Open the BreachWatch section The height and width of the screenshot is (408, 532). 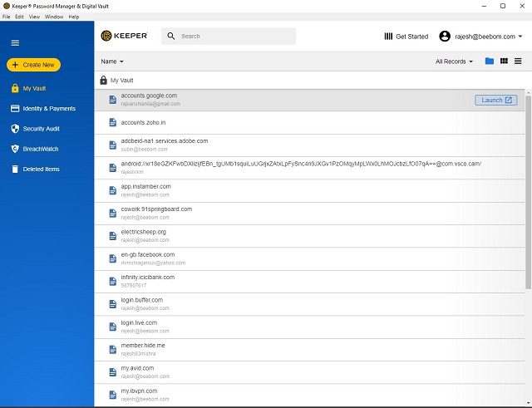(41, 149)
